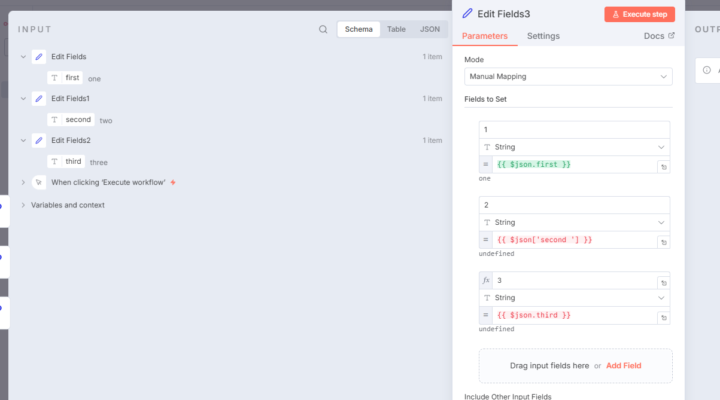Image resolution: width=720 pixels, height=400 pixels.
Task: Switch input view to Schema
Action: point(359,29)
